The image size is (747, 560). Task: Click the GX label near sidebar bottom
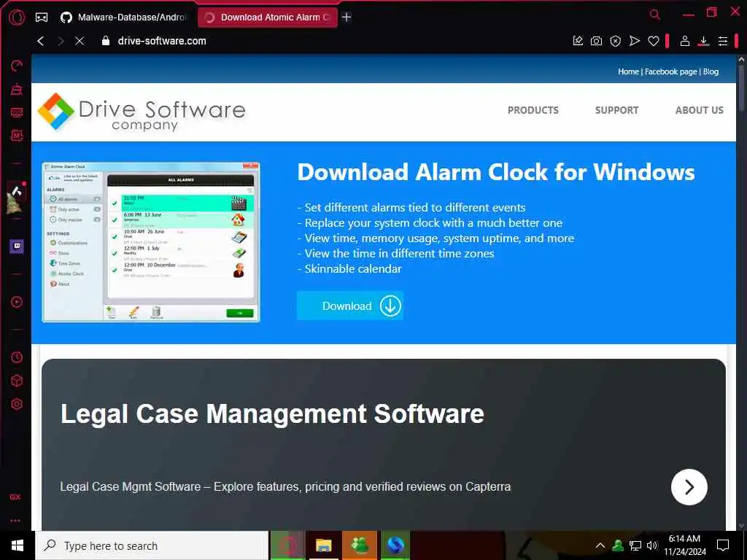pyautogui.click(x=15, y=497)
